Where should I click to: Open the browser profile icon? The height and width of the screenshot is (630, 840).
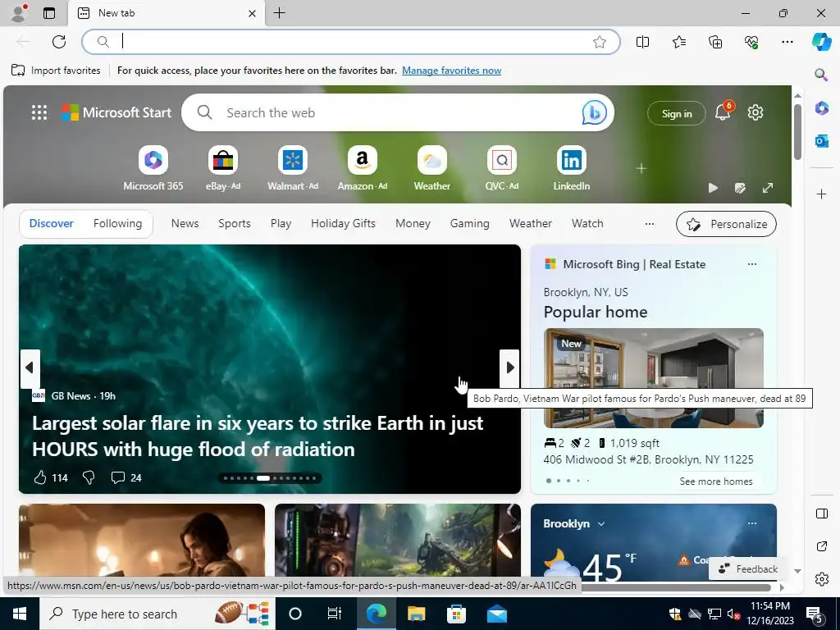19,13
